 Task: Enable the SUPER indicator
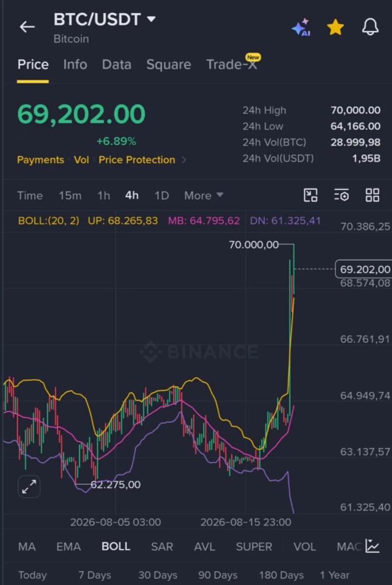coord(254,546)
